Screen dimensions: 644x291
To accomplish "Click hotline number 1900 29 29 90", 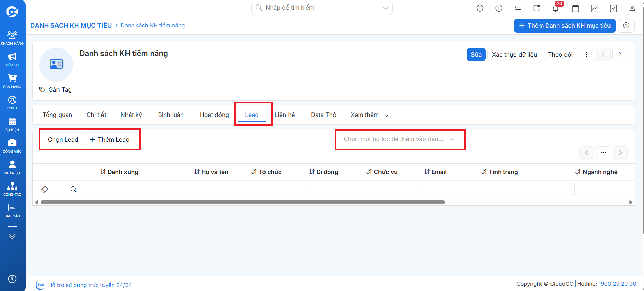I will click(617, 284).
